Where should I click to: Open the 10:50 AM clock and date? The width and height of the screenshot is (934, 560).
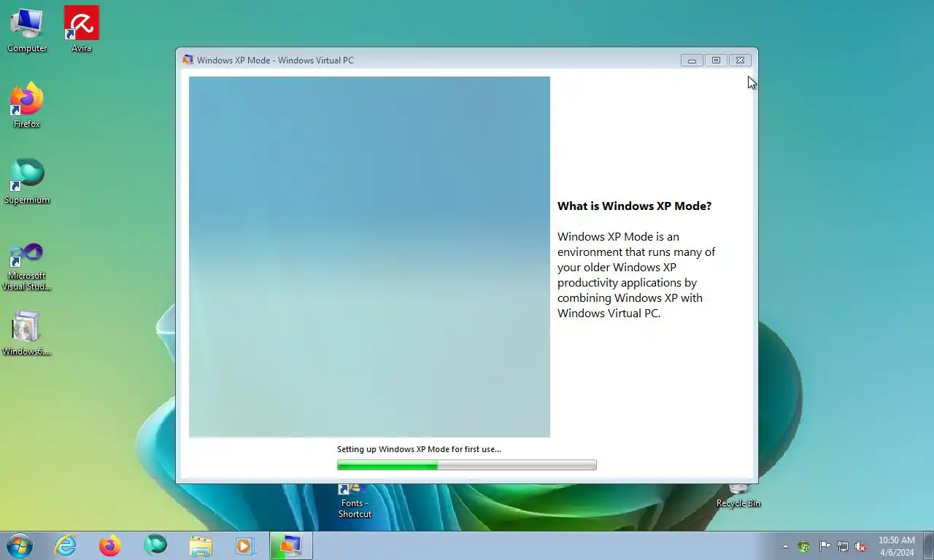[897, 546]
